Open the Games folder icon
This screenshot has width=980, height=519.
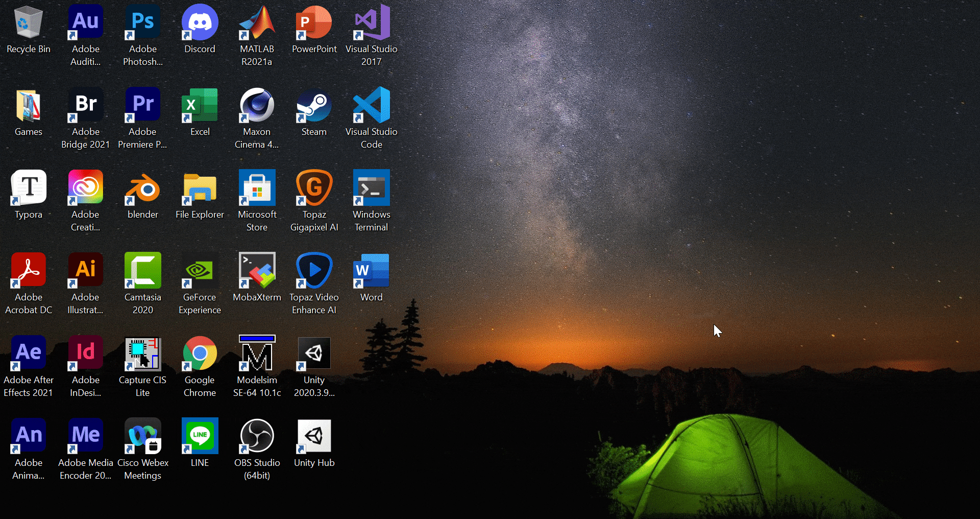29,105
